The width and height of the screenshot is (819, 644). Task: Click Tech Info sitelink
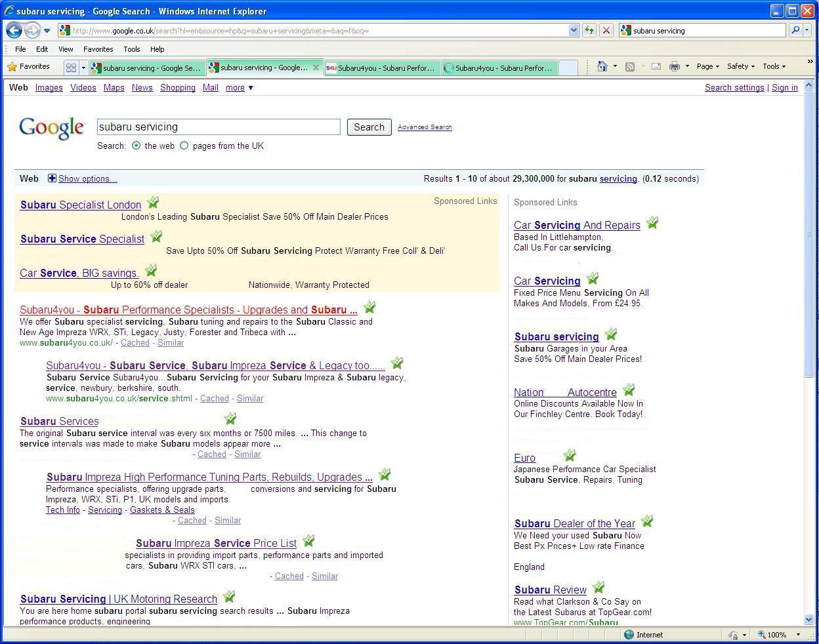(x=63, y=510)
